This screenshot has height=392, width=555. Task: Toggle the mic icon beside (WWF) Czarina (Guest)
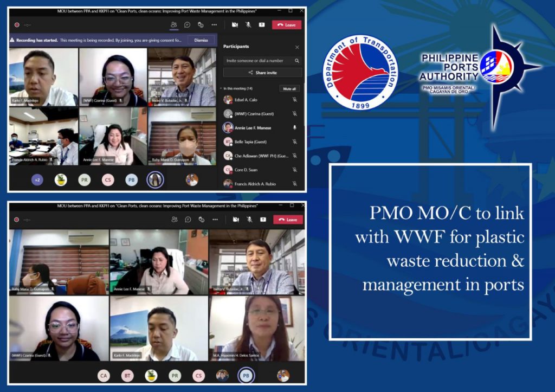[x=294, y=114]
